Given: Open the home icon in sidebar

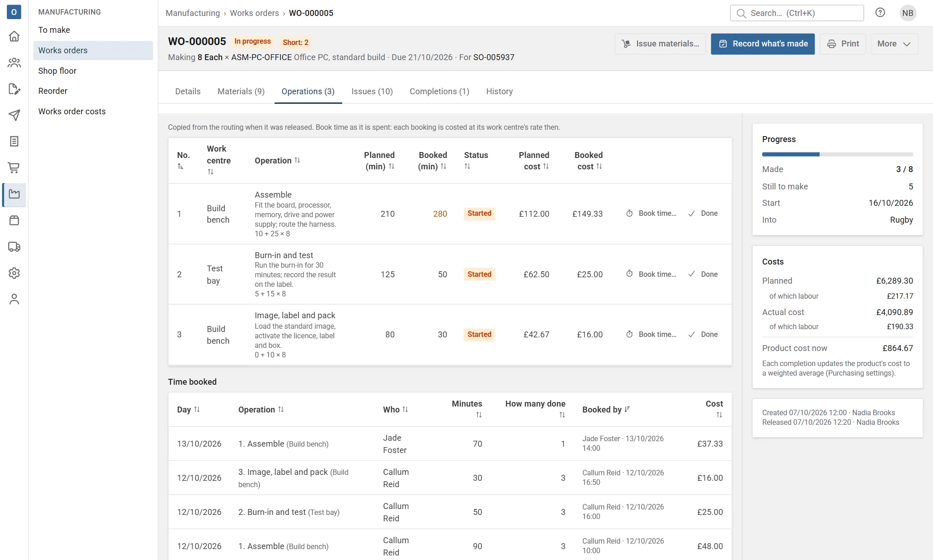Looking at the screenshot, I should coord(14,36).
